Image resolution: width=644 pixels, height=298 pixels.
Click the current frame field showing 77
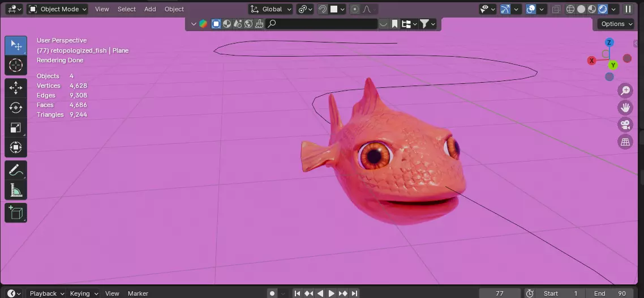point(500,293)
